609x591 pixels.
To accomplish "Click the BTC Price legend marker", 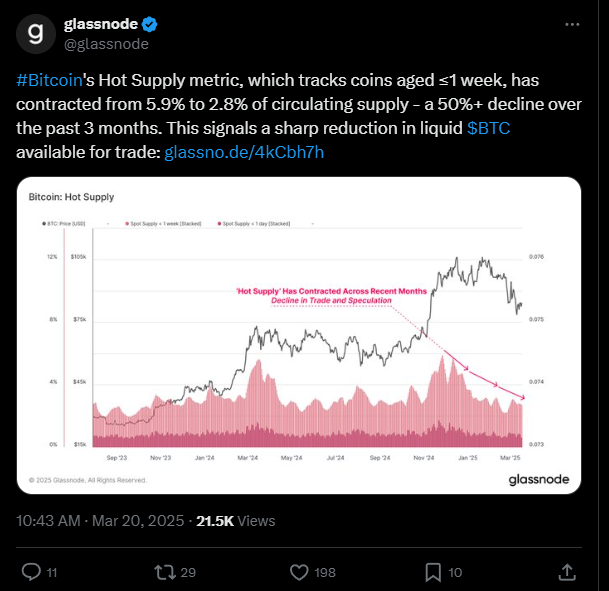I will pyautogui.click(x=44, y=224).
